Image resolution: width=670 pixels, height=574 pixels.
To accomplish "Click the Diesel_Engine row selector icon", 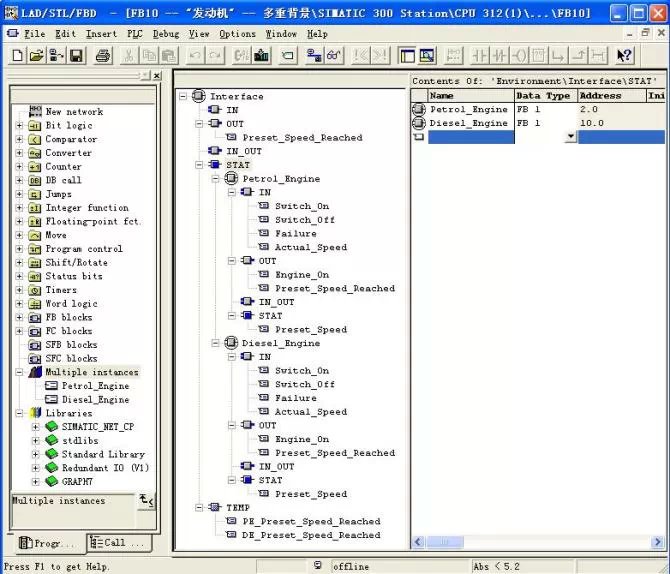I will (419, 123).
